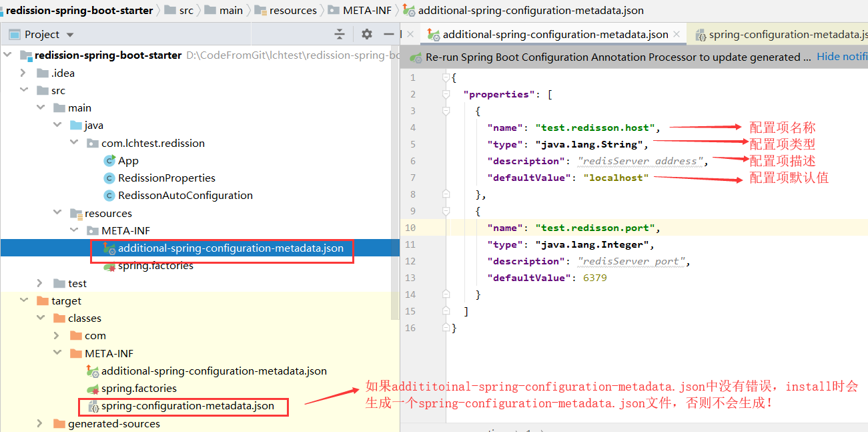
Task: Collapse the target folder
Action: coord(23,300)
